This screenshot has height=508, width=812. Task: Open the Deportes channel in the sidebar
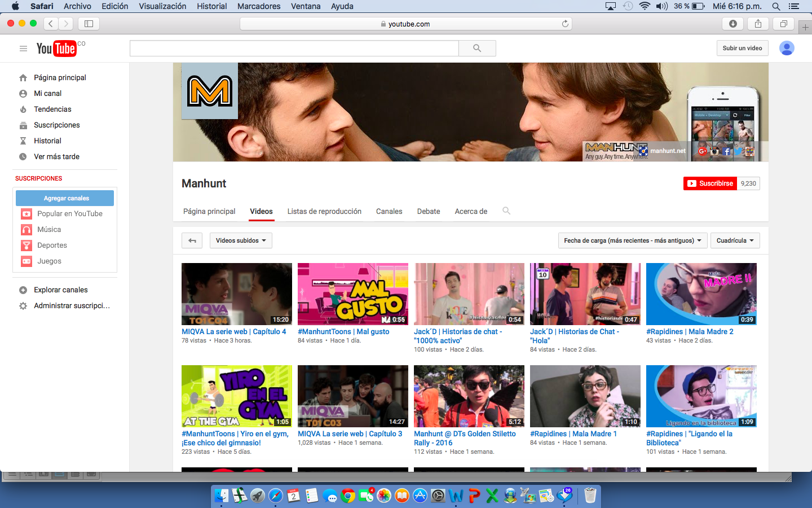[52, 245]
